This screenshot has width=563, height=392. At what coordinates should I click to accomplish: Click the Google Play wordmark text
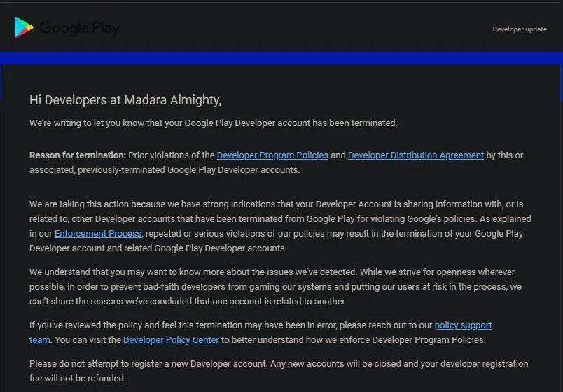79,28
